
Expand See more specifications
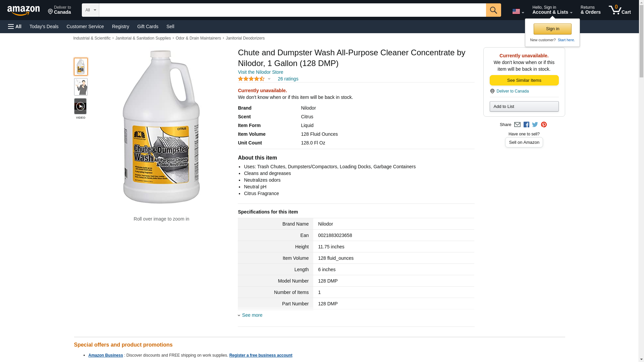(x=252, y=315)
